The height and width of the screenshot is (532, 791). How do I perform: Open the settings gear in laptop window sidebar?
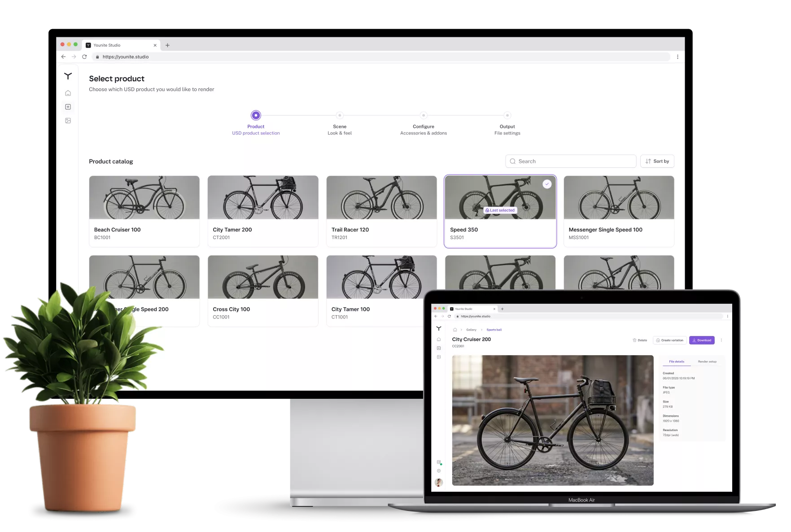point(439,471)
